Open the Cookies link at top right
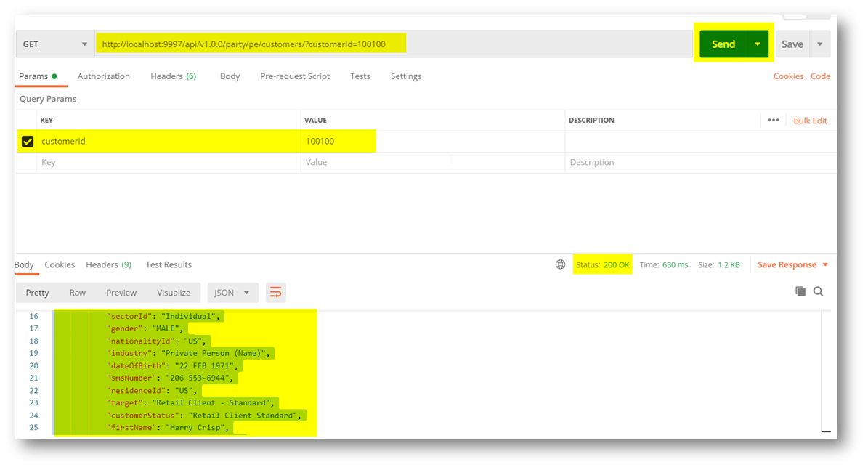The image size is (868, 470). coord(788,76)
